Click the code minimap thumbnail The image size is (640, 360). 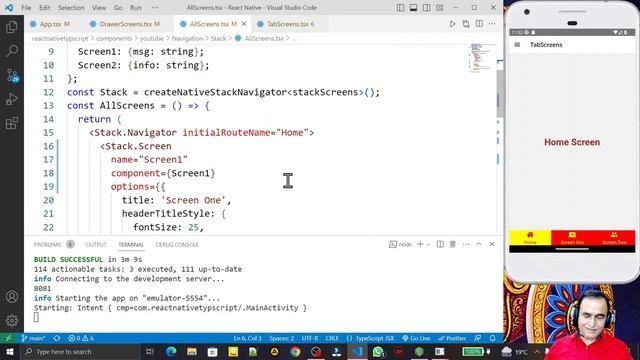(482, 58)
